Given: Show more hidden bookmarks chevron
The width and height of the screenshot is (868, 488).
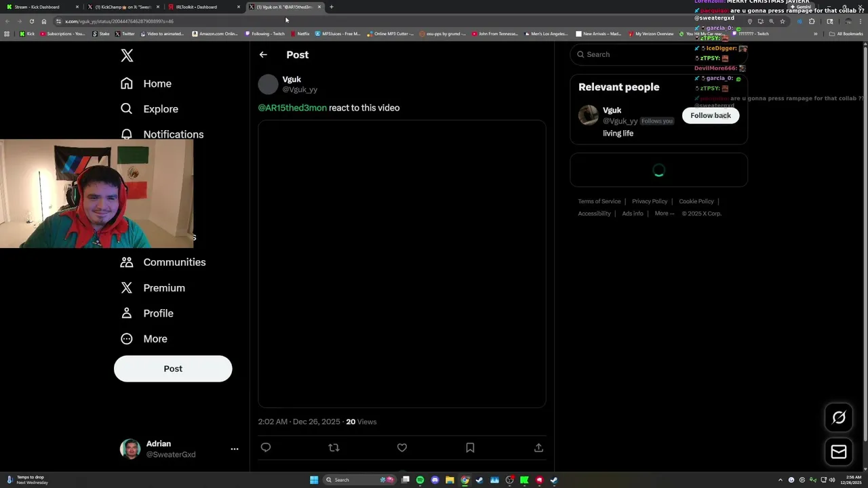Looking at the screenshot, I should 816,34.
